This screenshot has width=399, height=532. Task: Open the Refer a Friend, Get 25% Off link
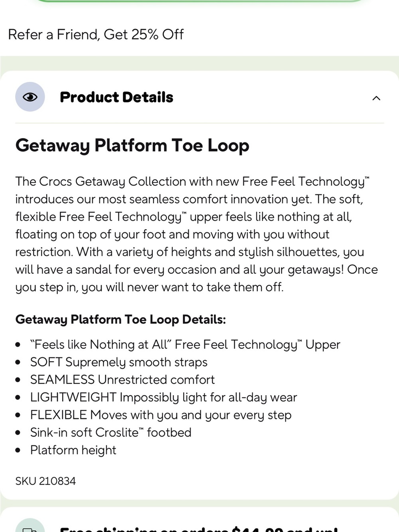coord(96,35)
